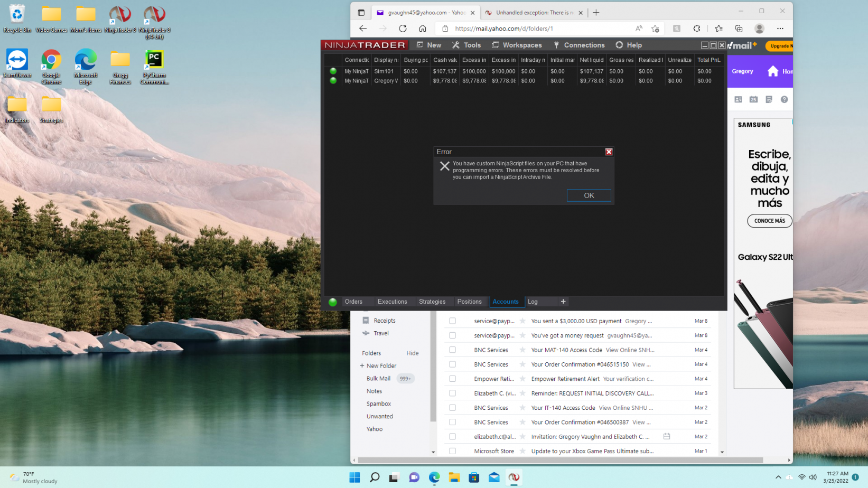Select checkbox for REQUEST INITIAL DISCOVERY CALL email
Image resolution: width=868 pixels, height=488 pixels.
(453, 393)
